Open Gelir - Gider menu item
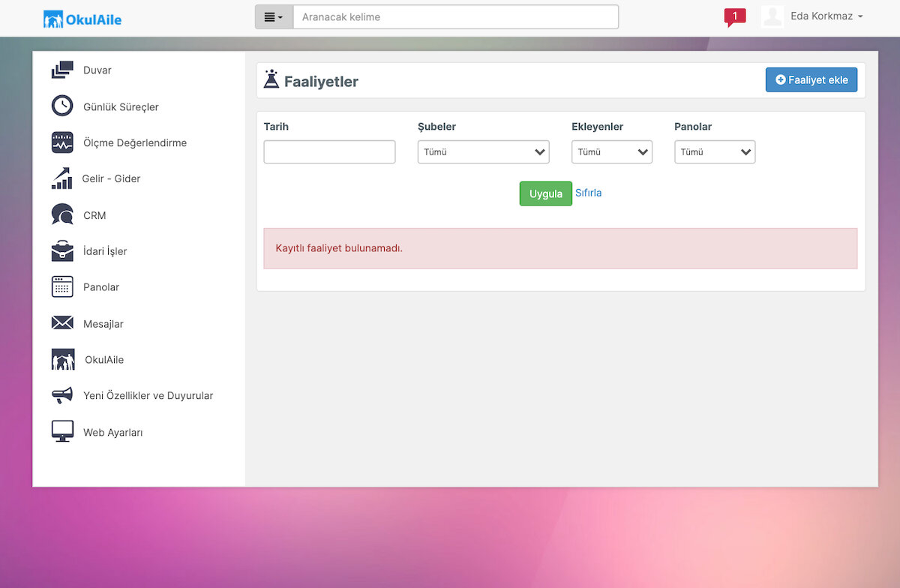Viewport: 900px width, 588px height. click(x=111, y=178)
